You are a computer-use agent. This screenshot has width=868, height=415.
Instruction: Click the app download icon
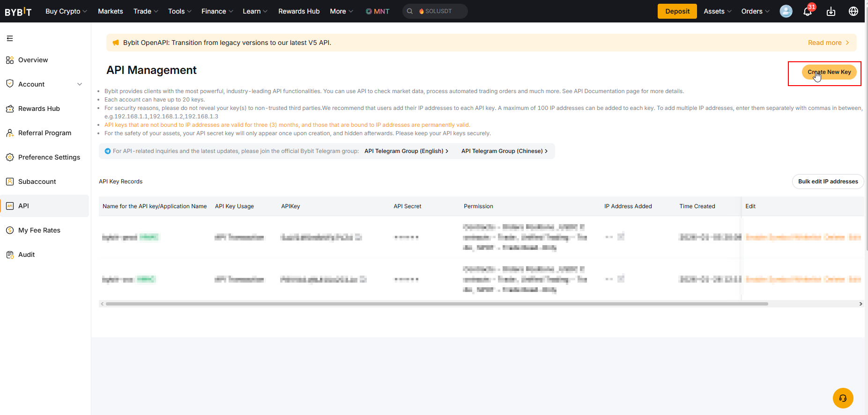point(831,11)
